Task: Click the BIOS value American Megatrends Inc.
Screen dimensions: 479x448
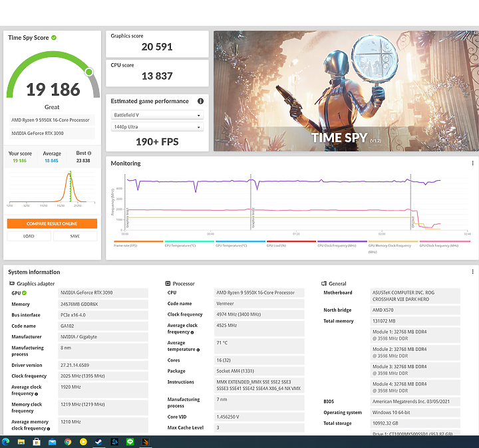Action: click(x=415, y=401)
